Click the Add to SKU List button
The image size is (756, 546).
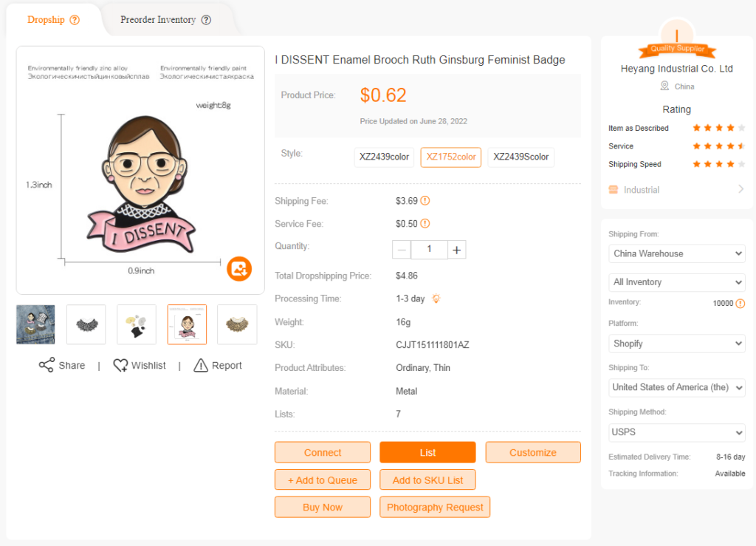[427, 480]
